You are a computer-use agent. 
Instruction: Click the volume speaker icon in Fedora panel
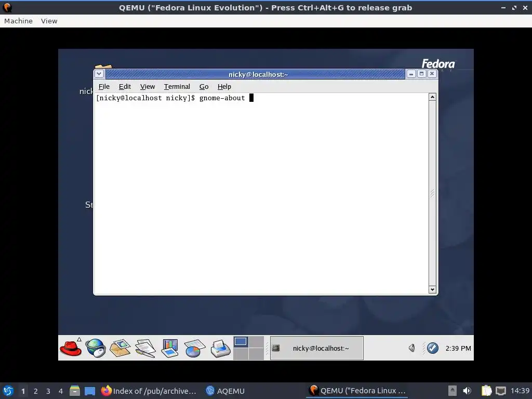[412, 348]
